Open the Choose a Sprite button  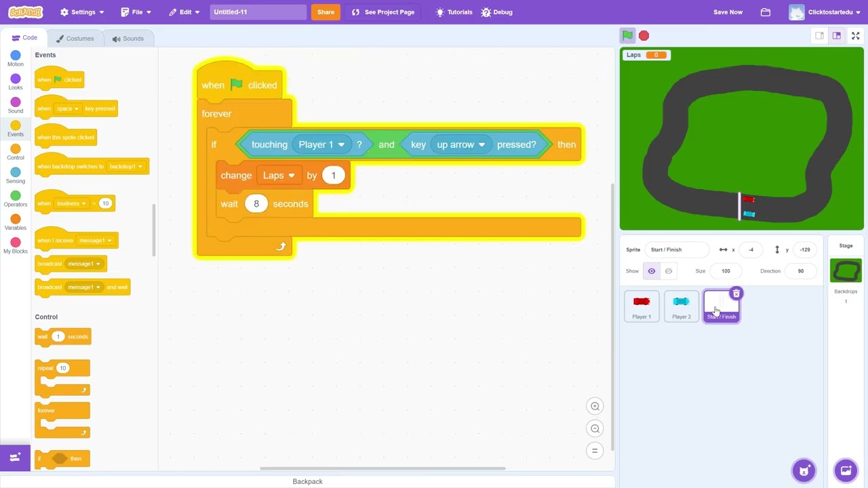[804, 470]
